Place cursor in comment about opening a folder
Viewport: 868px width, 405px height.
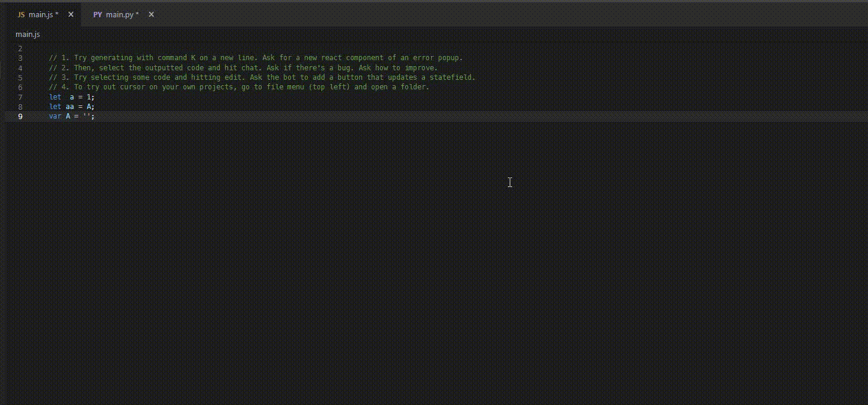pyautogui.click(x=239, y=87)
